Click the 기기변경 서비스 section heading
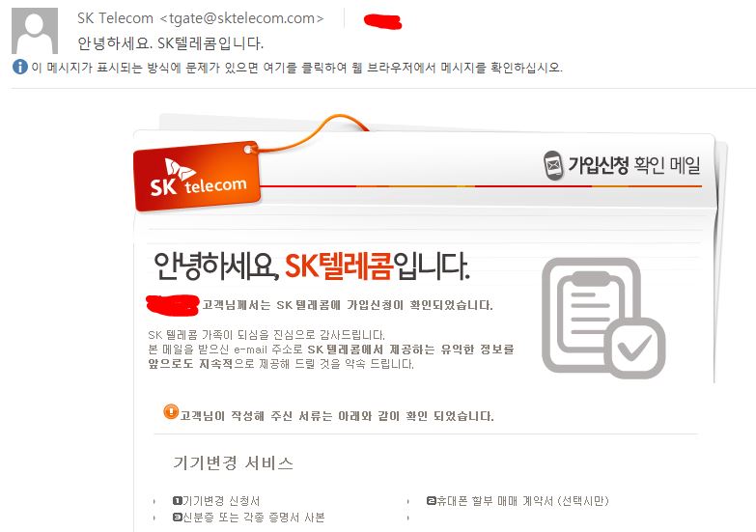756x532 pixels. (x=233, y=462)
